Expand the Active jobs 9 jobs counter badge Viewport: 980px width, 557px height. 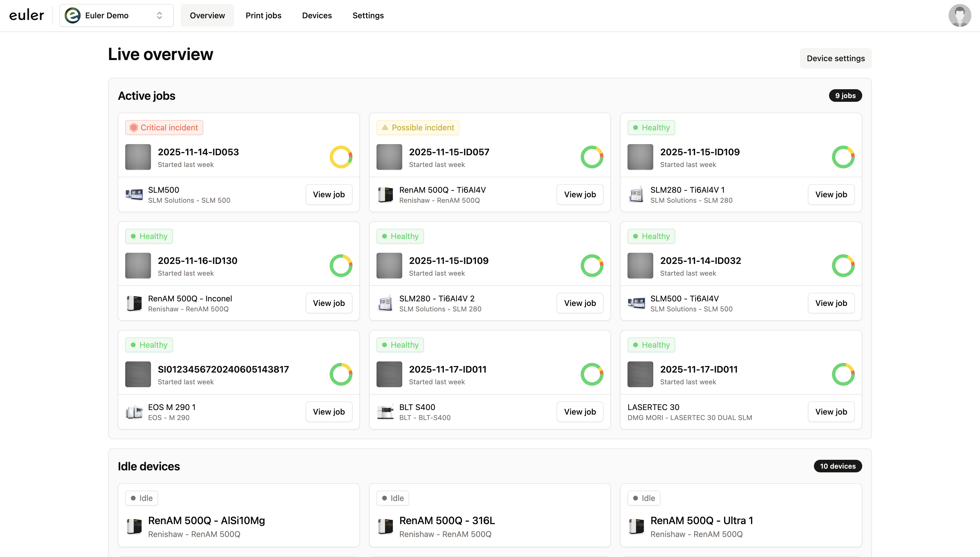[x=845, y=95]
